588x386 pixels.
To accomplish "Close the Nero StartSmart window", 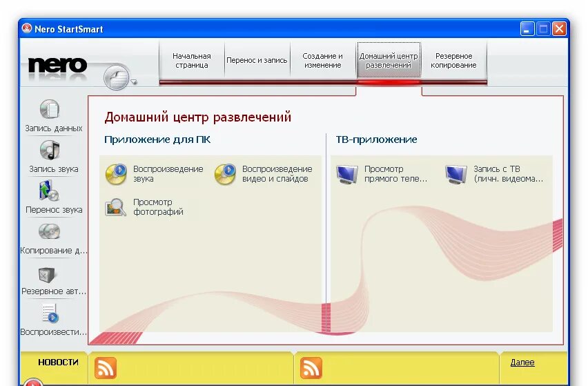I will tap(559, 29).
